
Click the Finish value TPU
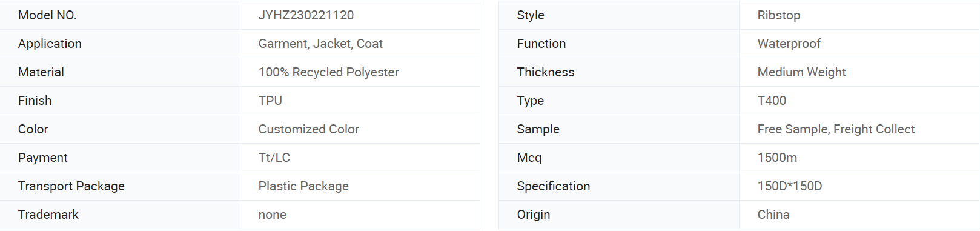(270, 101)
